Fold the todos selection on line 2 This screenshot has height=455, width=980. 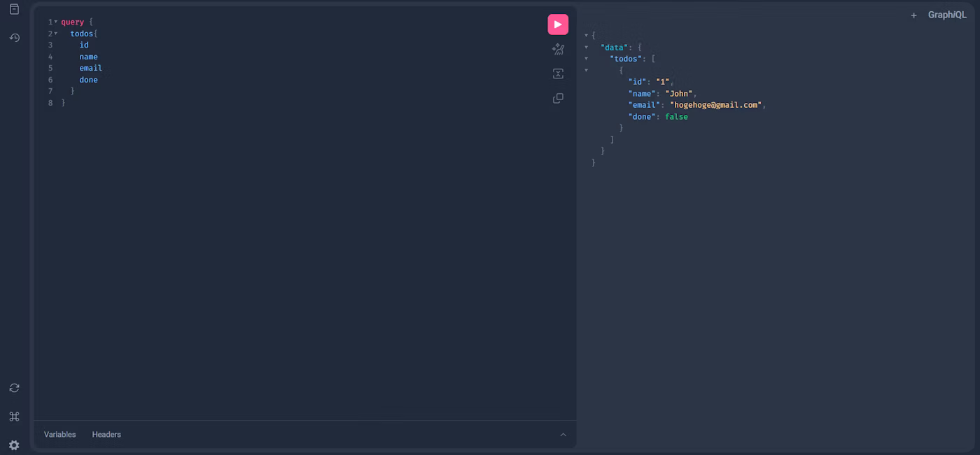coord(56,34)
